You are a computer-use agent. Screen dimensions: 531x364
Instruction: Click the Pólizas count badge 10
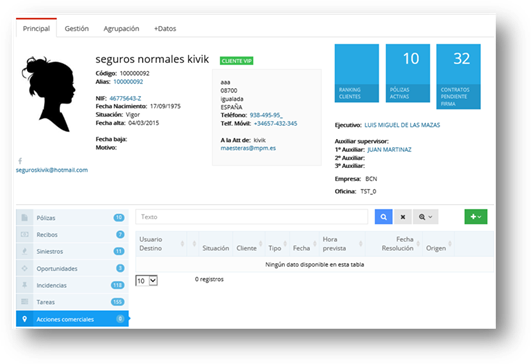(x=119, y=217)
